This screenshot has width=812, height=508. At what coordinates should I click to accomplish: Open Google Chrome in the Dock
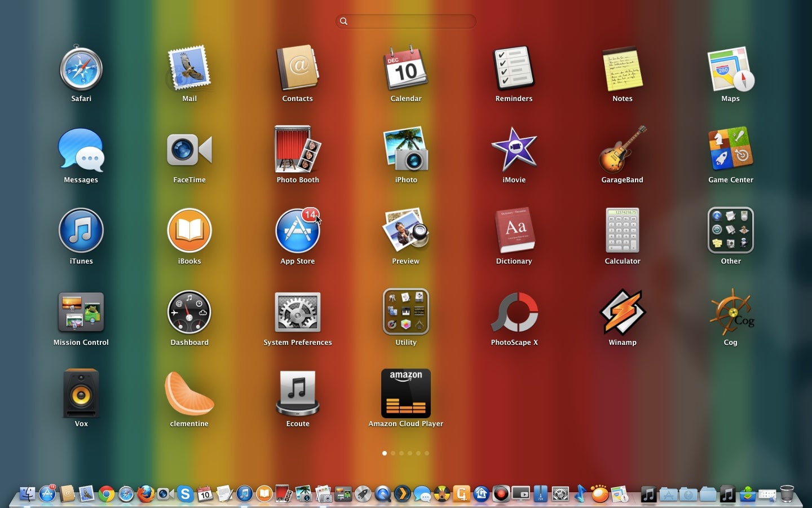(x=106, y=494)
